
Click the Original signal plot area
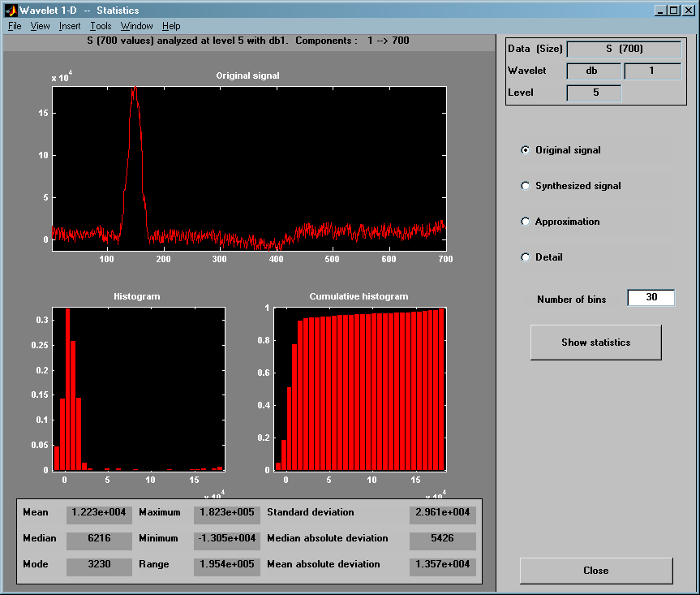click(x=249, y=166)
